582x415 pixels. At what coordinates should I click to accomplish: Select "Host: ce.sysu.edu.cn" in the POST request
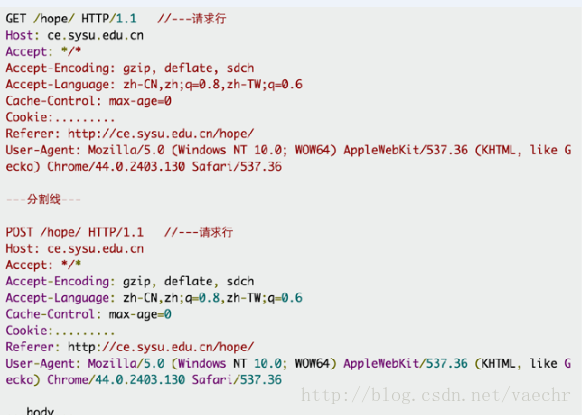[74, 249]
